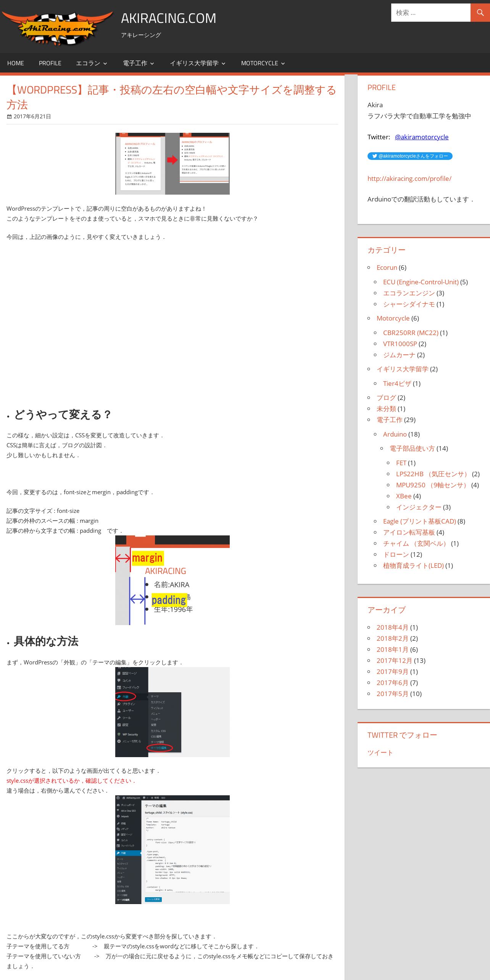Expand the MOTORCYCLE menu dropdown
Screen dimensions: 490x980
pyautogui.click(x=263, y=63)
